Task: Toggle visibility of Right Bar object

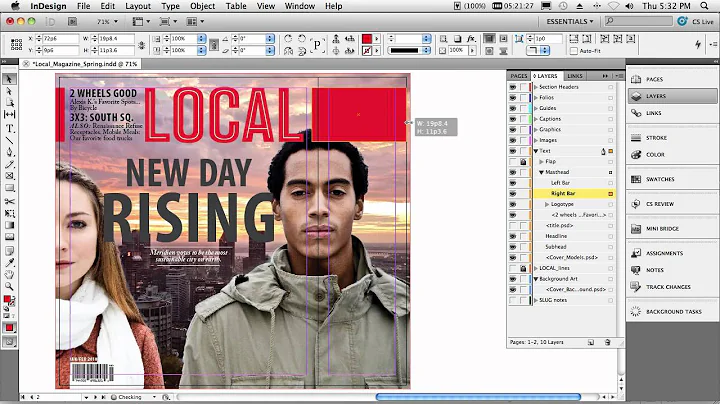Action: pos(512,194)
